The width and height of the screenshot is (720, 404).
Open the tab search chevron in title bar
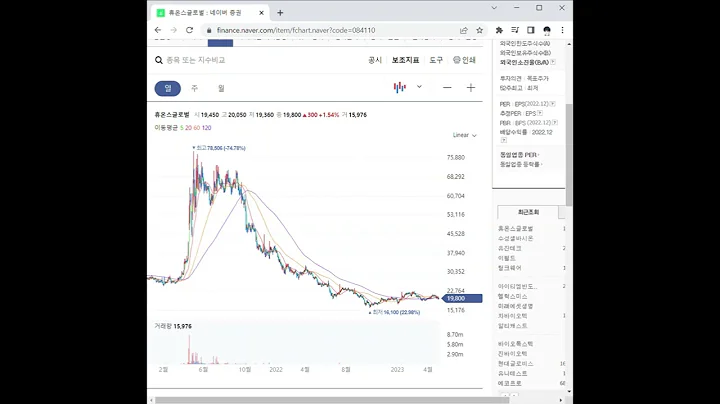click(x=494, y=8)
